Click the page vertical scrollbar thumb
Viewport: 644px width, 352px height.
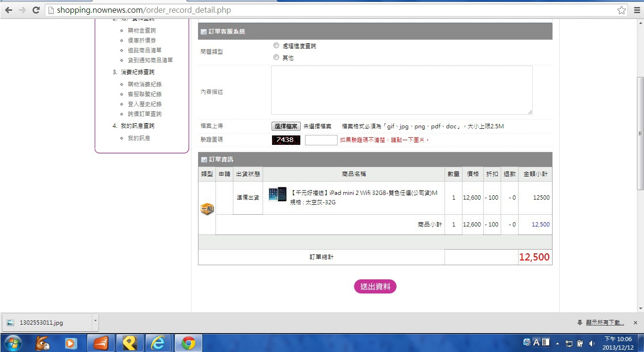pos(640,133)
